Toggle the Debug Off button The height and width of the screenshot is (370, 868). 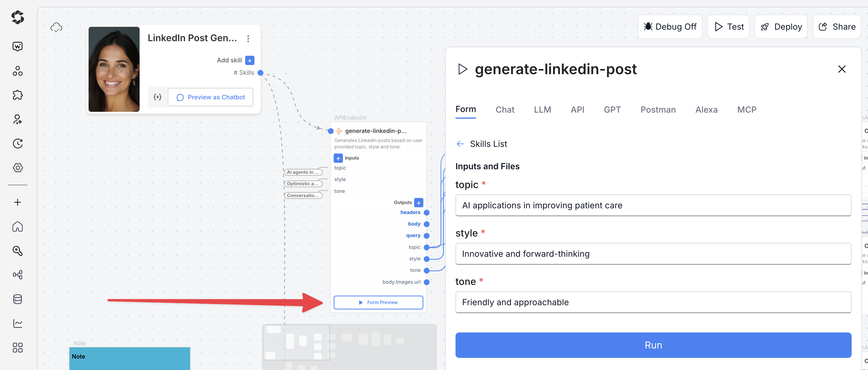[670, 27]
